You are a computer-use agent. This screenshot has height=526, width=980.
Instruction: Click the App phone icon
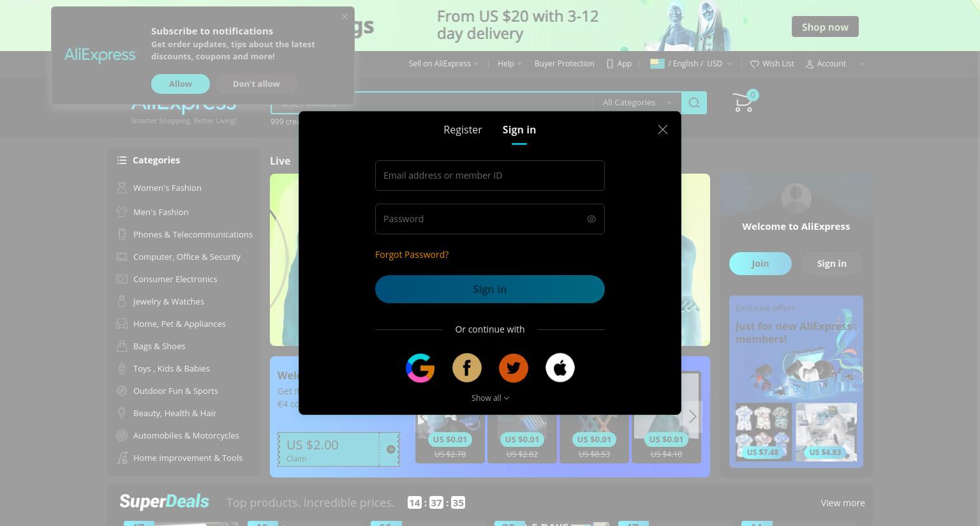pyautogui.click(x=610, y=64)
